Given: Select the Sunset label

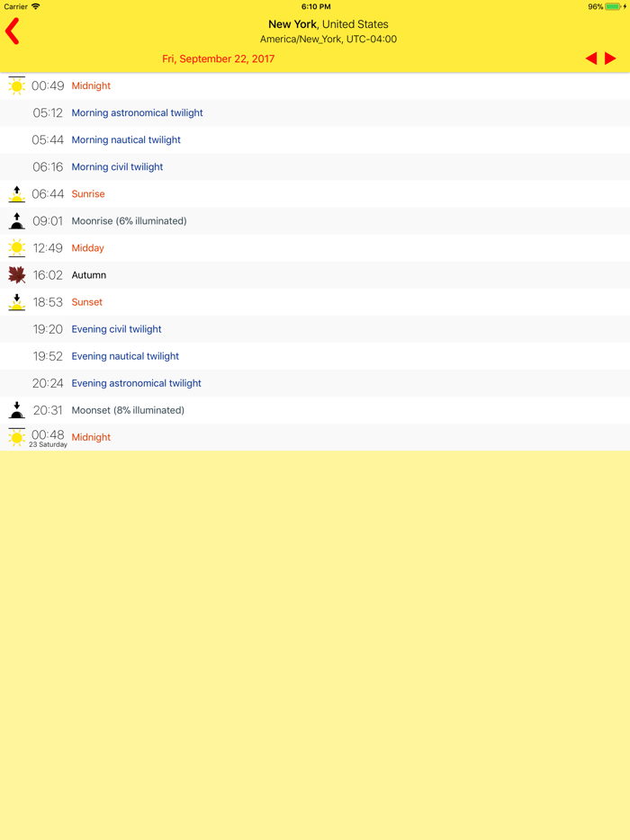Looking at the screenshot, I should point(87,302).
